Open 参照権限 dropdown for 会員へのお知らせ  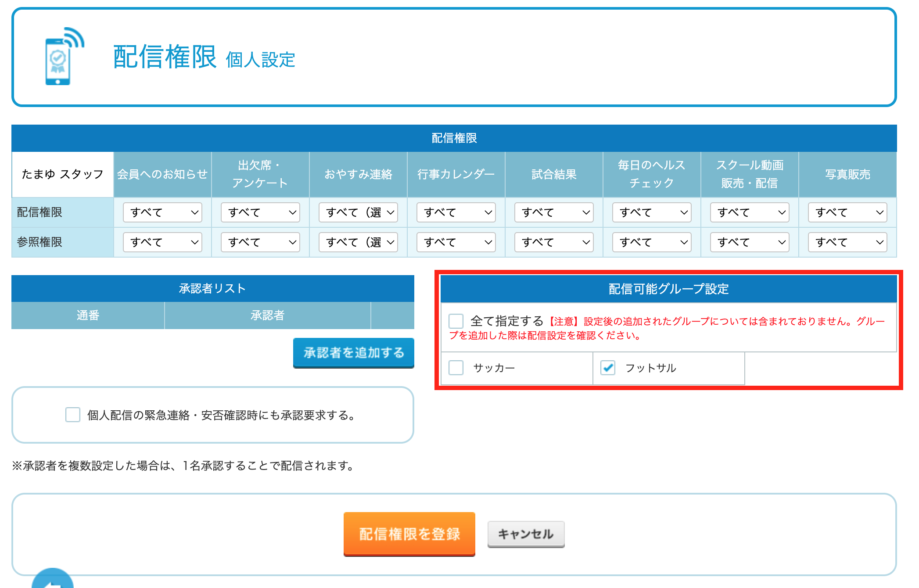tap(162, 242)
